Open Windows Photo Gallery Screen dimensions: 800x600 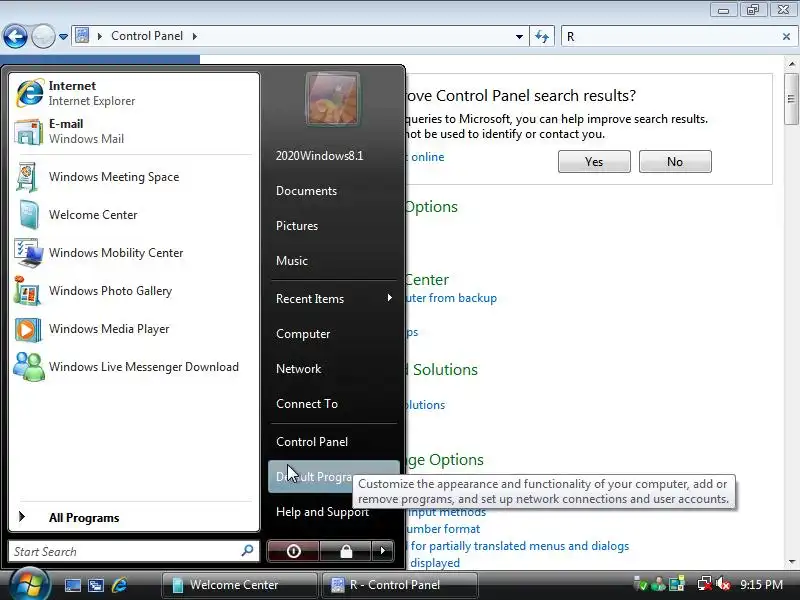click(134, 291)
